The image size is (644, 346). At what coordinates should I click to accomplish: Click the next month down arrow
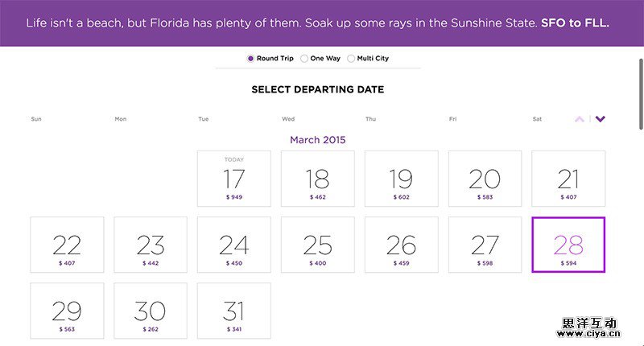[x=601, y=119]
